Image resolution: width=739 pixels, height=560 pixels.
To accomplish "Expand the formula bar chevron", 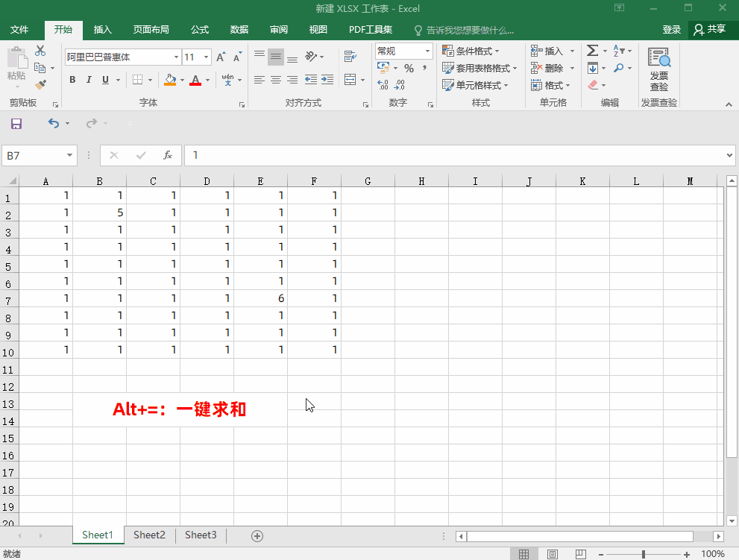I will [729, 155].
